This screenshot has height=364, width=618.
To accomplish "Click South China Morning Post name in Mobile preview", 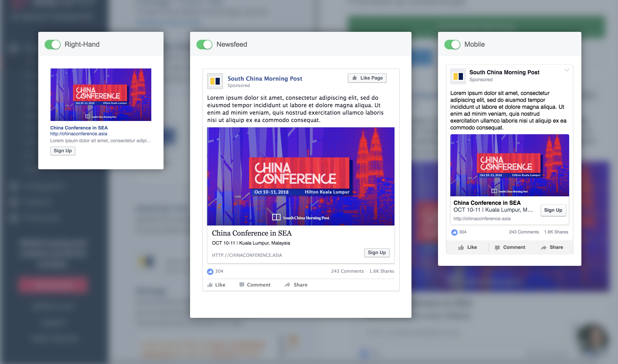I will (x=504, y=72).
